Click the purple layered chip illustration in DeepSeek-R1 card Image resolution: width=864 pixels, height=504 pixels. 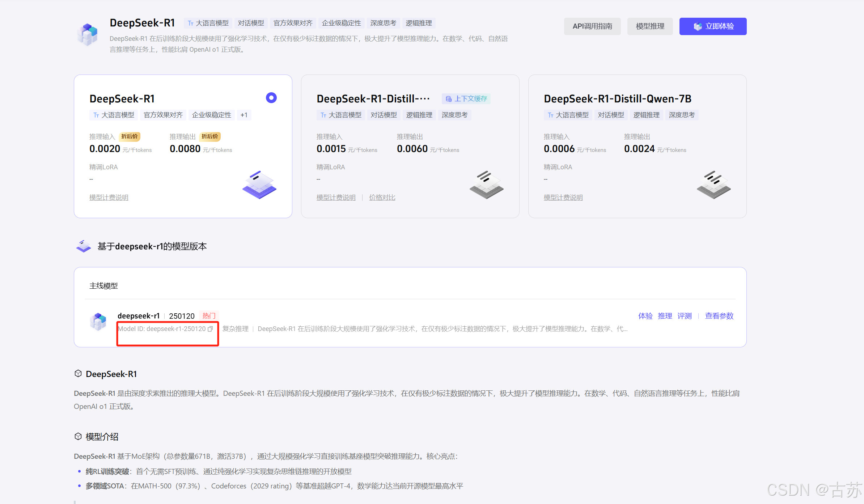point(259,185)
